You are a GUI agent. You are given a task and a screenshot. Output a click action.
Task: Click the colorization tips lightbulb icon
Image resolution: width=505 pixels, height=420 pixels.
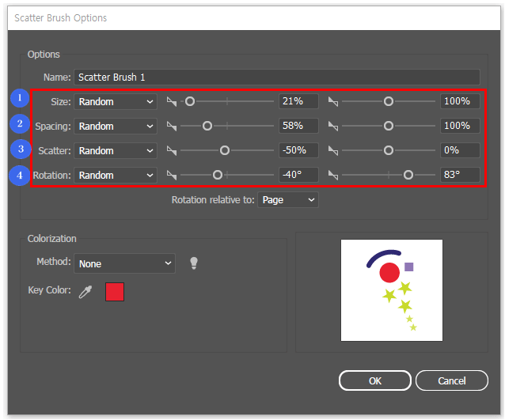(194, 263)
